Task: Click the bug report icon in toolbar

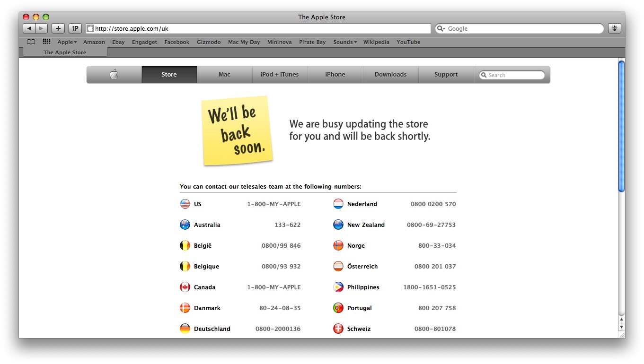Action: click(x=615, y=28)
